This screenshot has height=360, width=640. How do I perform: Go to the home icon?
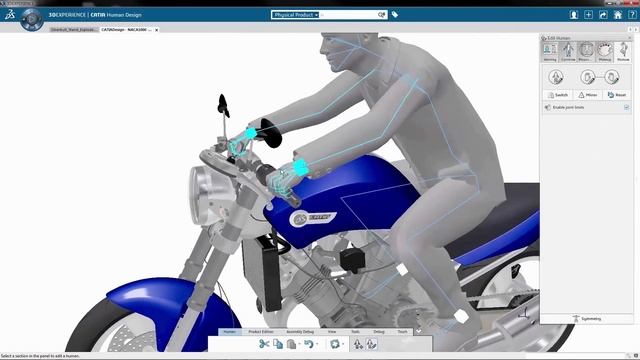618,15
